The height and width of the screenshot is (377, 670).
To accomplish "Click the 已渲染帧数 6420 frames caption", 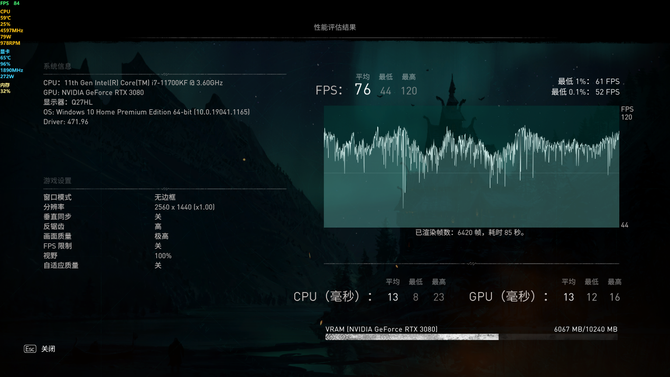I will point(470,233).
